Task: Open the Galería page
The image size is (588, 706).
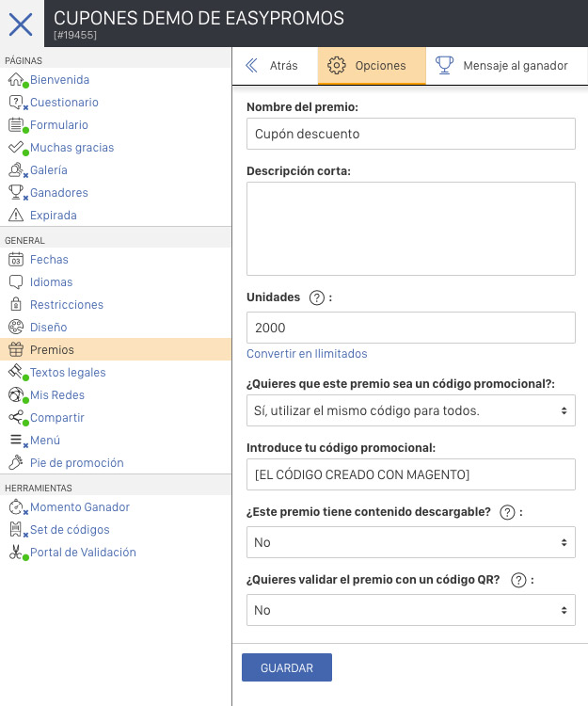Action: pyautogui.click(x=49, y=169)
